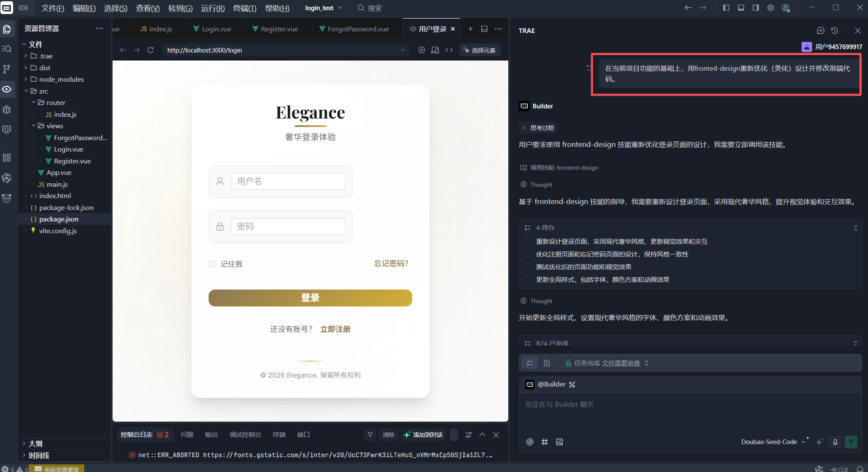Click the 登录 gold button
The width and height of the screenshot is (868, 472).
click(x=310, y=298)
